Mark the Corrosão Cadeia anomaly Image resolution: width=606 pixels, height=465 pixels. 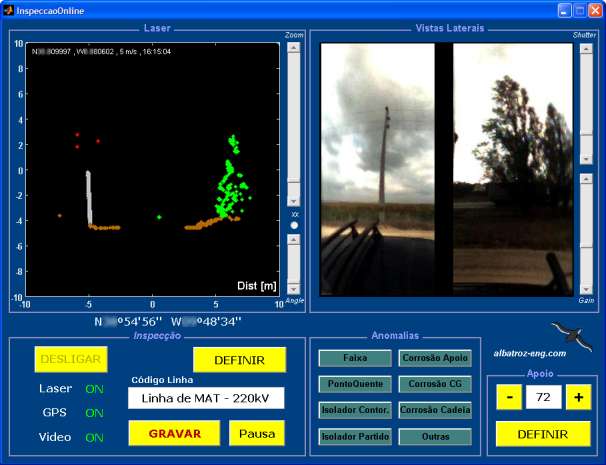pos(435,410)
